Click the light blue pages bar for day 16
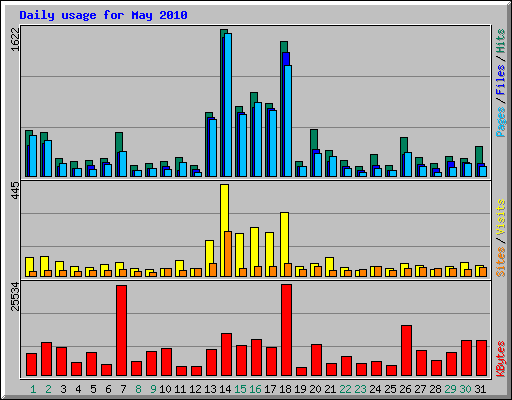Screen dimensions: 512x400 258,140
